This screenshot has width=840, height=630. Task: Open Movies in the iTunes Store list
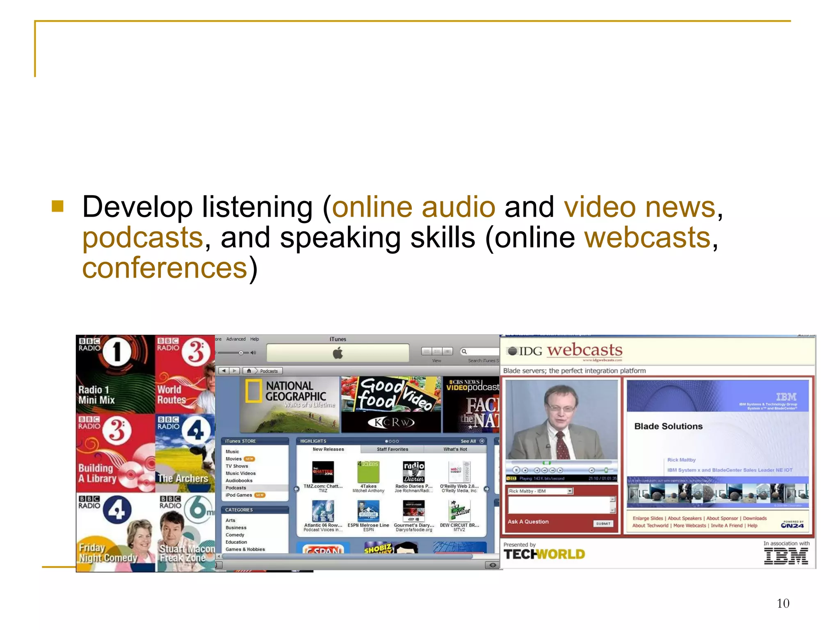[233, 459]
